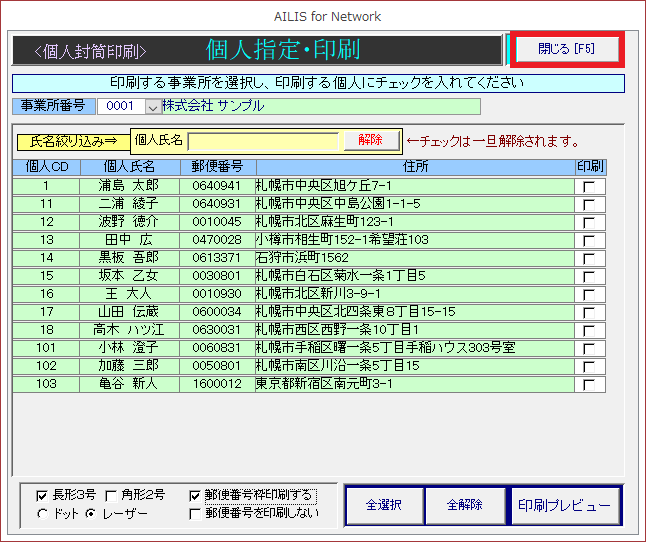Click the 閉じる [F5] close button
The width and height of the screenshot is (646, 542).
pos(566,49)
